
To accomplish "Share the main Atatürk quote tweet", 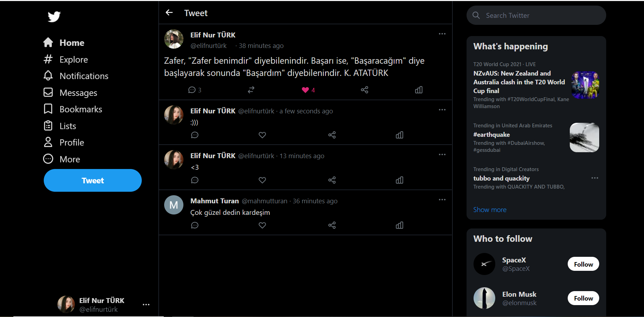I will coord(364,90).
